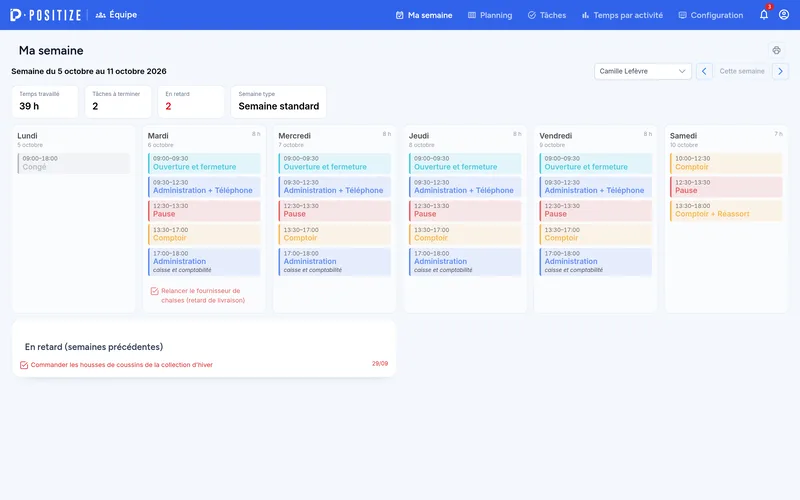Check off Commander les housses de coussins task
Viewport: 800px width, 500px height.
(x=24, y=365)
